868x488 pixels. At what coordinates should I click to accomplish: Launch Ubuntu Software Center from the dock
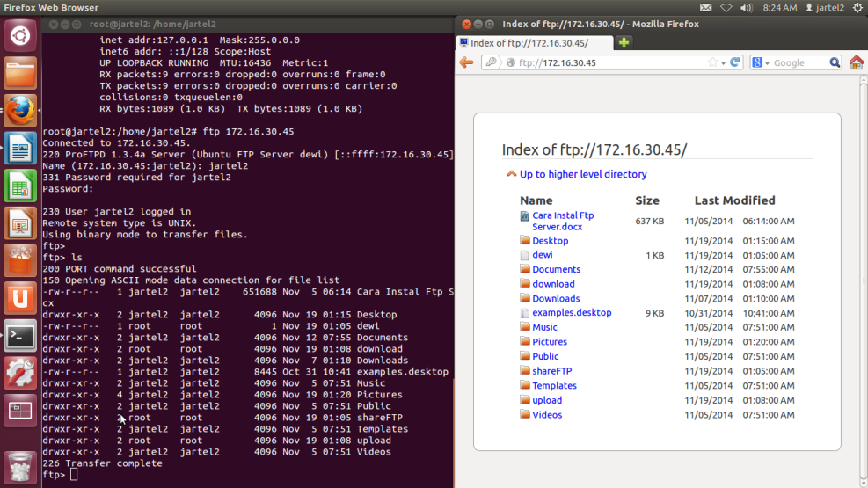click(20, 260)
